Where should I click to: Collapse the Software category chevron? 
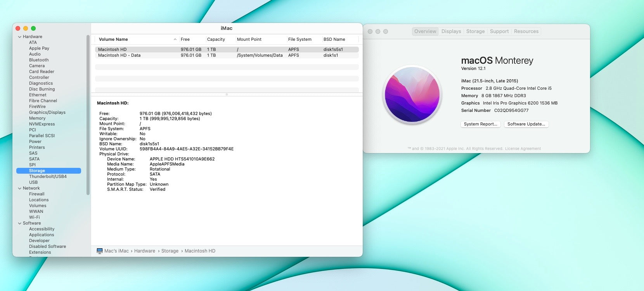pos(20,223)
